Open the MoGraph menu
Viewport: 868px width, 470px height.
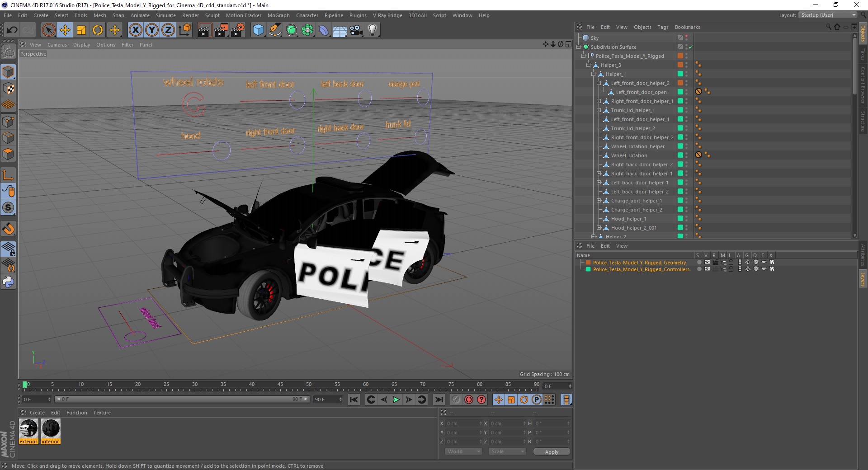[x=278, y=15]
